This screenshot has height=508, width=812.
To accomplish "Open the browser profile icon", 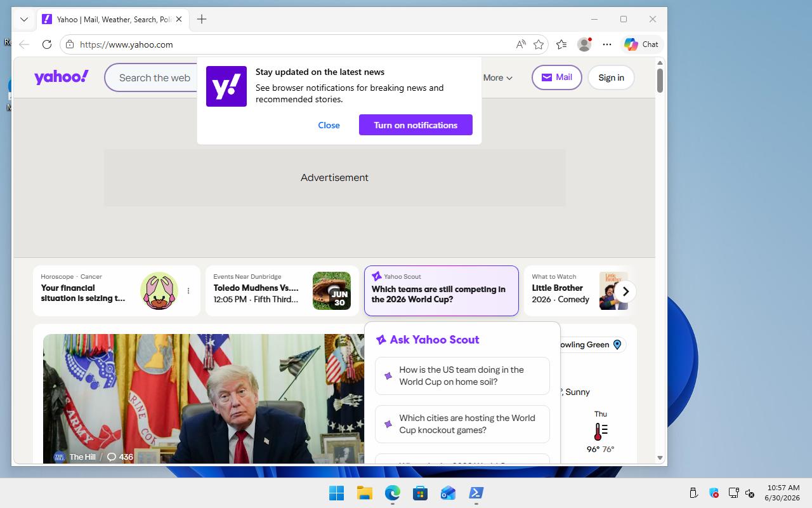I will click(x=584, y=44).
